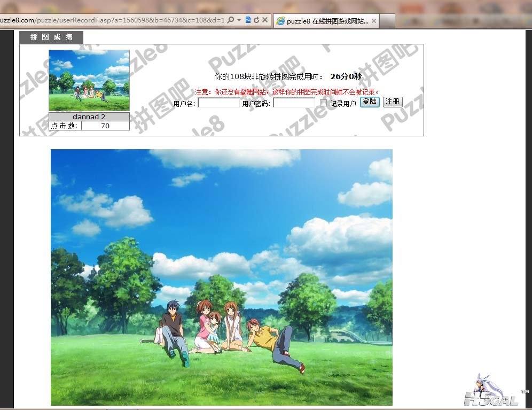Click the completed clannad puzzle image
The height and width of the screenshot is (410, 532).
click(x=222, y=277)
